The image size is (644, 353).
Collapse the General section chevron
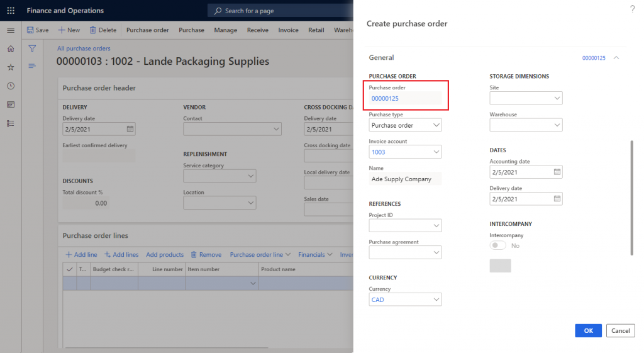pos(616,58)
